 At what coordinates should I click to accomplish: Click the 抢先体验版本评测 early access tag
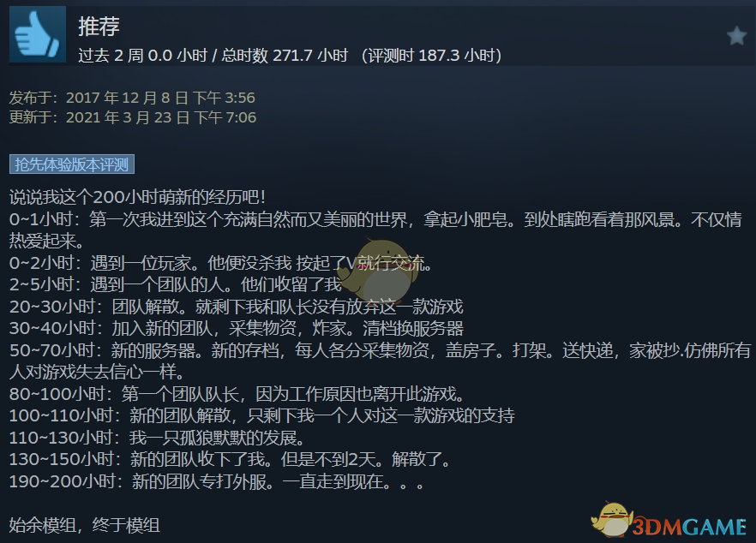click(x=72, y=164)
